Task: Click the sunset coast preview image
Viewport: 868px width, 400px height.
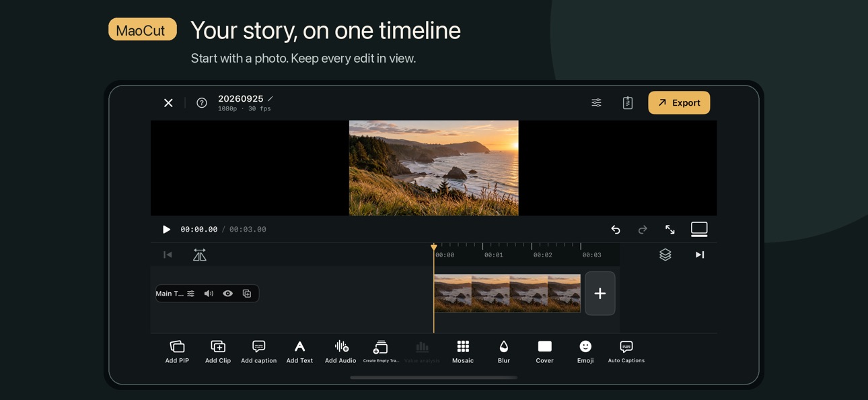Action: 434,168
